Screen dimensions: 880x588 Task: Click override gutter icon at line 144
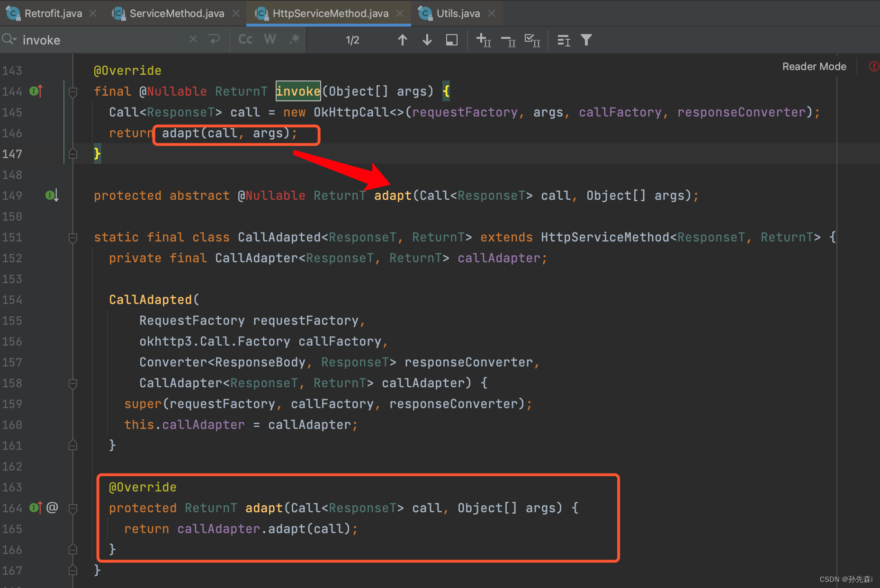tap(36, 90)
